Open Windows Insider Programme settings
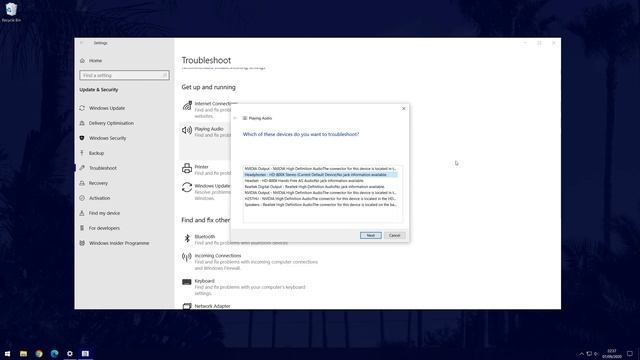 [119, 243]
